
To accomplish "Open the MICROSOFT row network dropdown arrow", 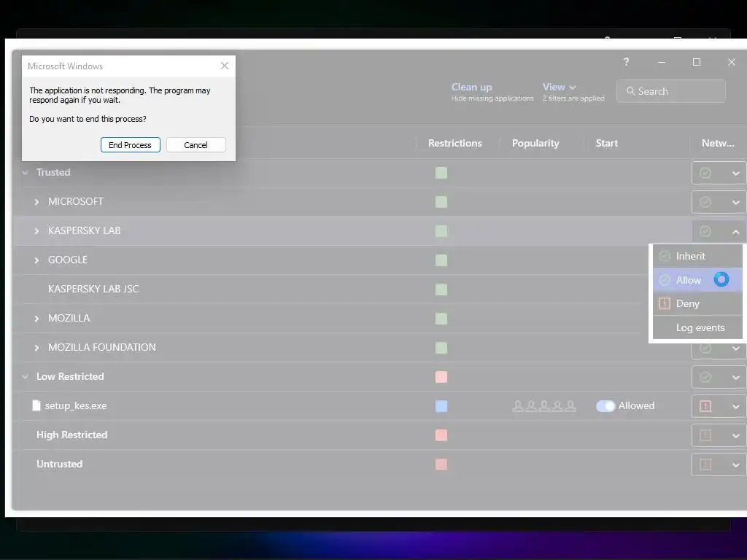I will [x=735, y=203].
